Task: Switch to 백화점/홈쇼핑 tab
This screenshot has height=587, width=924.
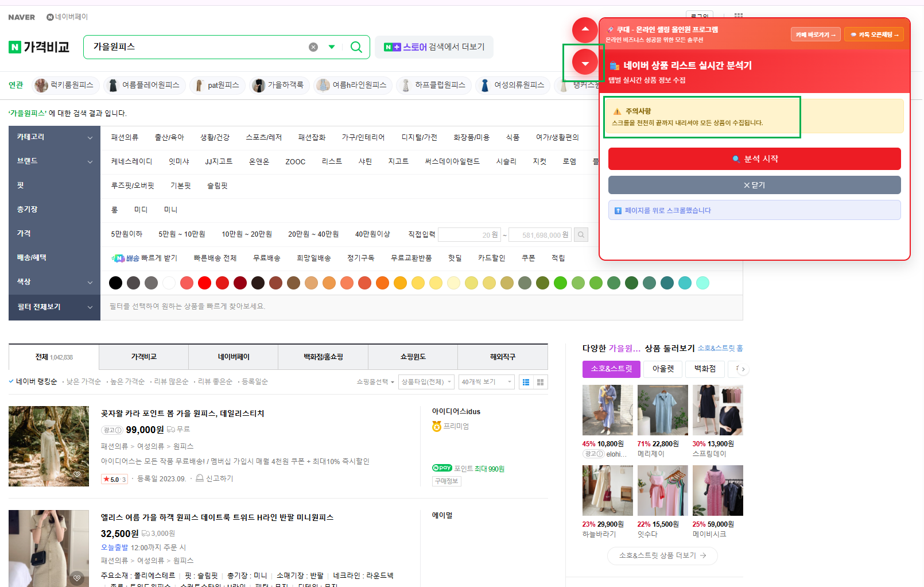Action: coord(323,357)
